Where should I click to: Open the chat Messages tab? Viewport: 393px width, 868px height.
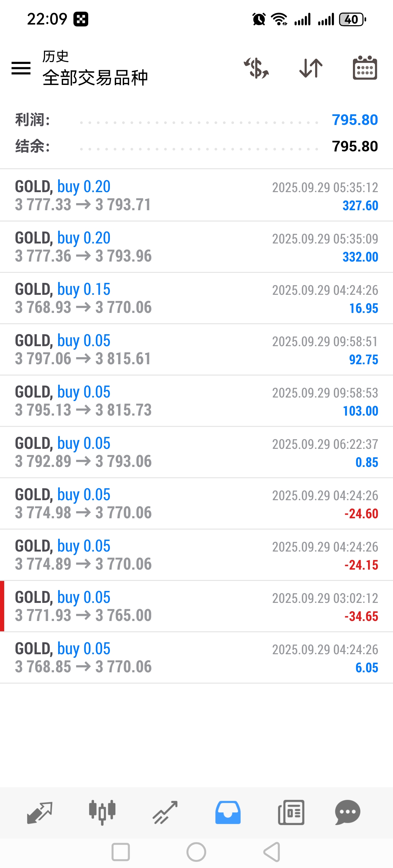click(x=348, y=812)
